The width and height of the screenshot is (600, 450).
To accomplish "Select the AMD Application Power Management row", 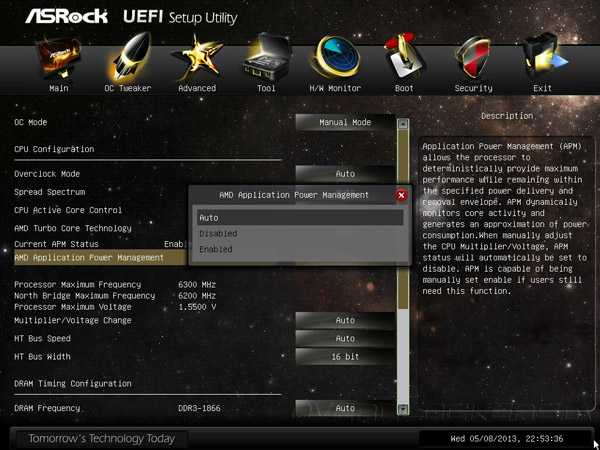I will (x=101, y=258).
